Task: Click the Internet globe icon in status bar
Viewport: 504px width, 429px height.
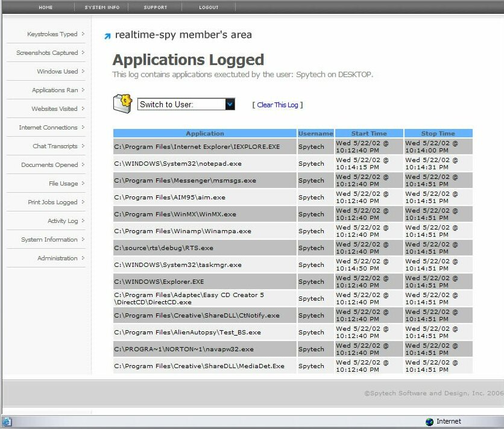Action: 429,422
